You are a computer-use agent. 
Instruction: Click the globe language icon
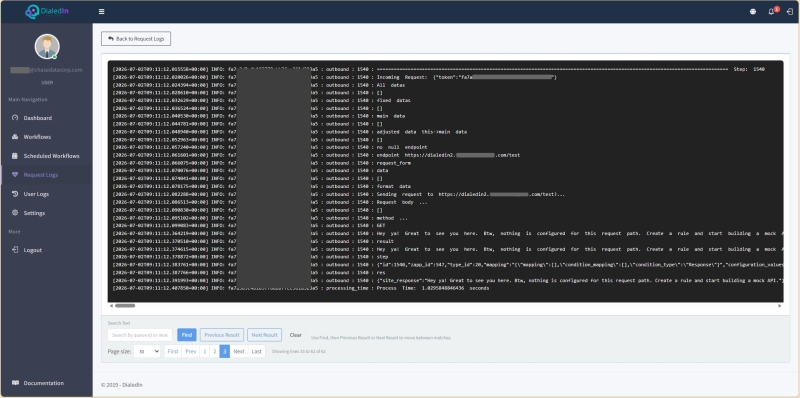(753, 12)
